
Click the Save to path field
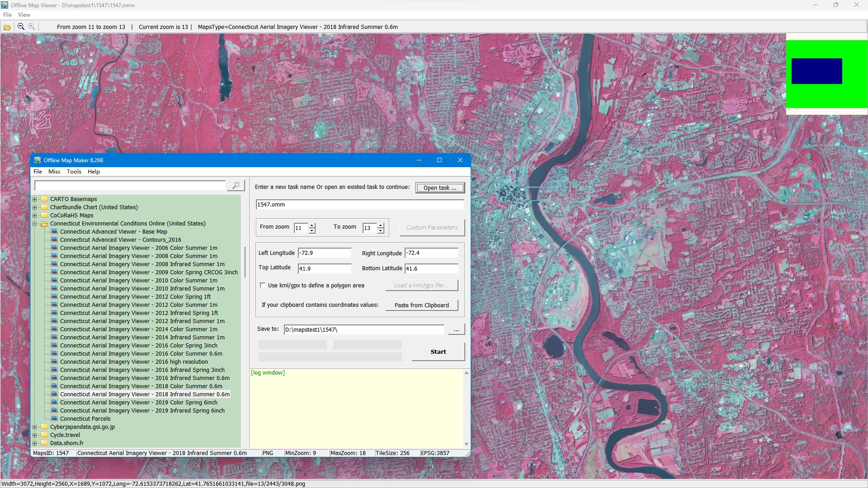pyautogui.click(x=364, y=329)
